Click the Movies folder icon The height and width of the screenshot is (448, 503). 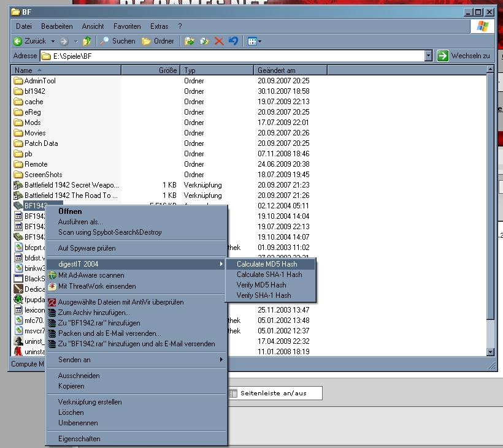18,133
